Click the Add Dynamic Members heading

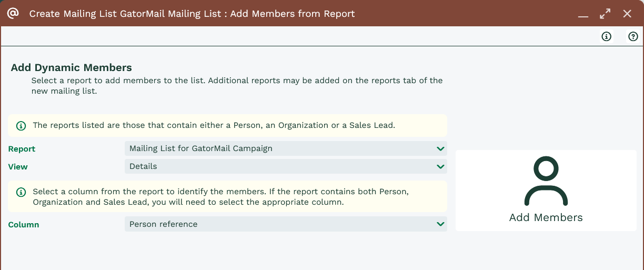click(71, 67)
